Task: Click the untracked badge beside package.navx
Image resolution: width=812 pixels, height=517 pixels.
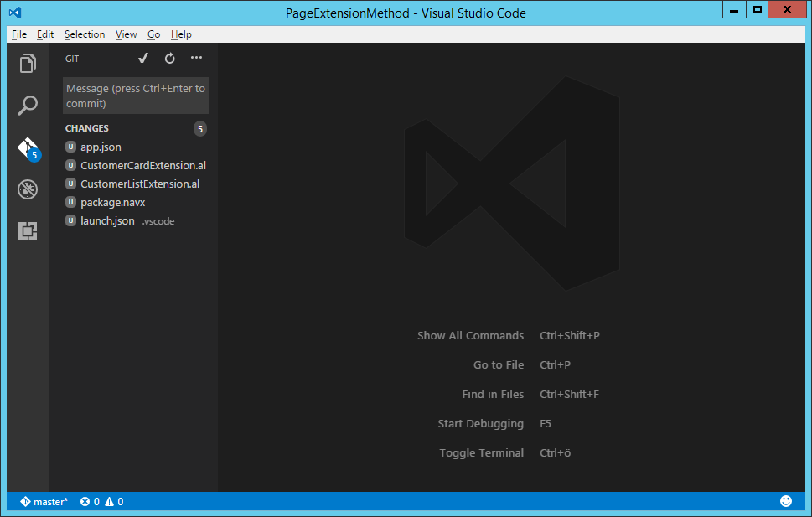Action: [x=71, y=202]
